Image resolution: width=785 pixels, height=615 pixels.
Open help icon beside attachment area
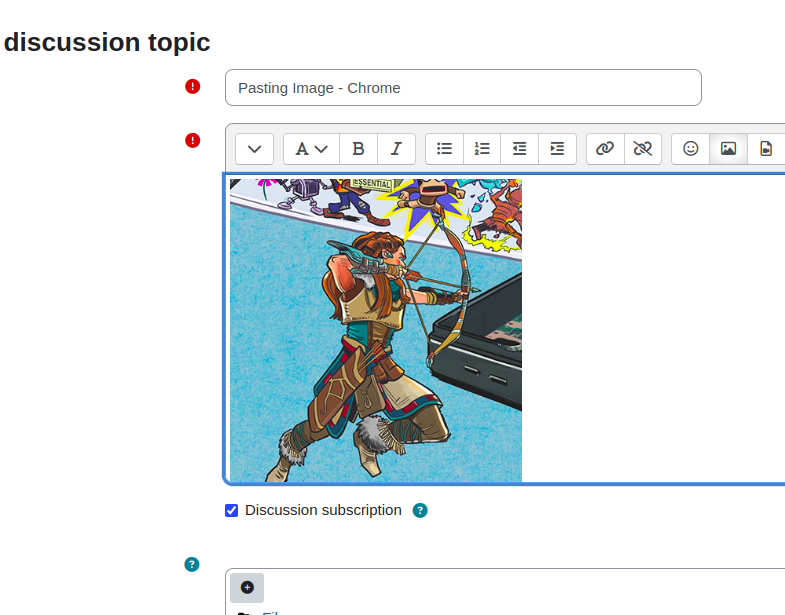[x=192, y=564]
